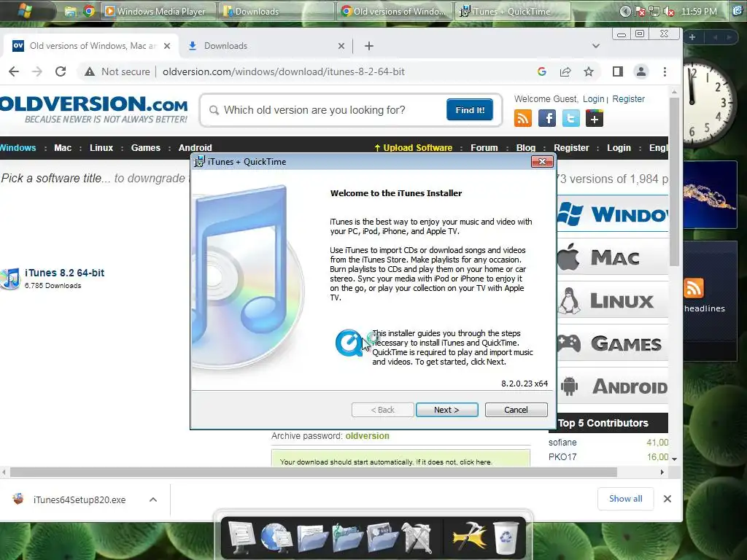Open the Forum nav item

pyautogui.click(x=484, y=147)
